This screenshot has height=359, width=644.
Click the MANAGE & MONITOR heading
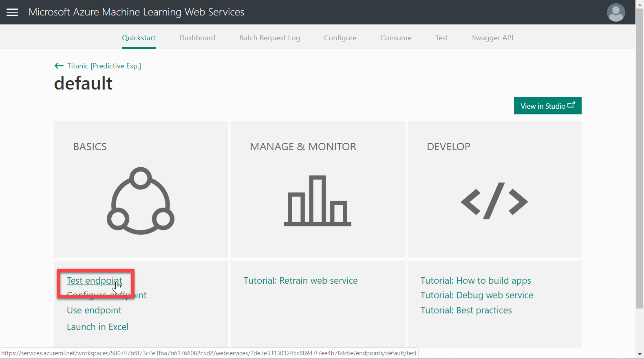coord(303,147)
